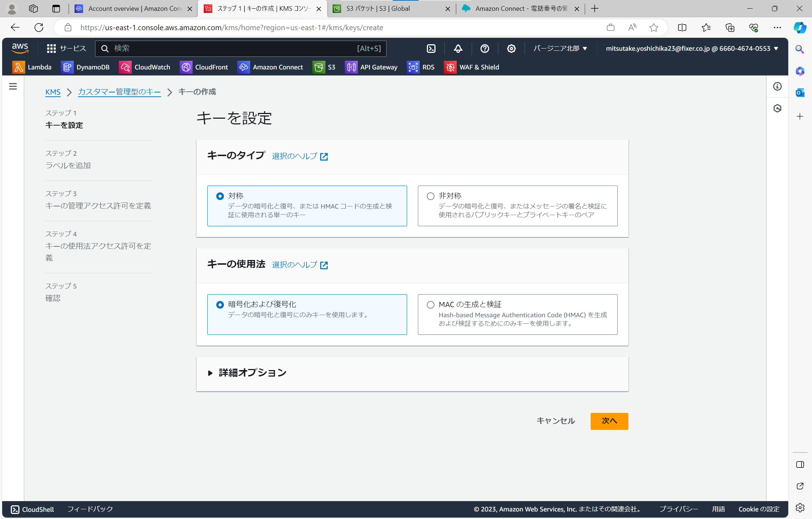Select the 対称 key type

(x=220, y=196)
